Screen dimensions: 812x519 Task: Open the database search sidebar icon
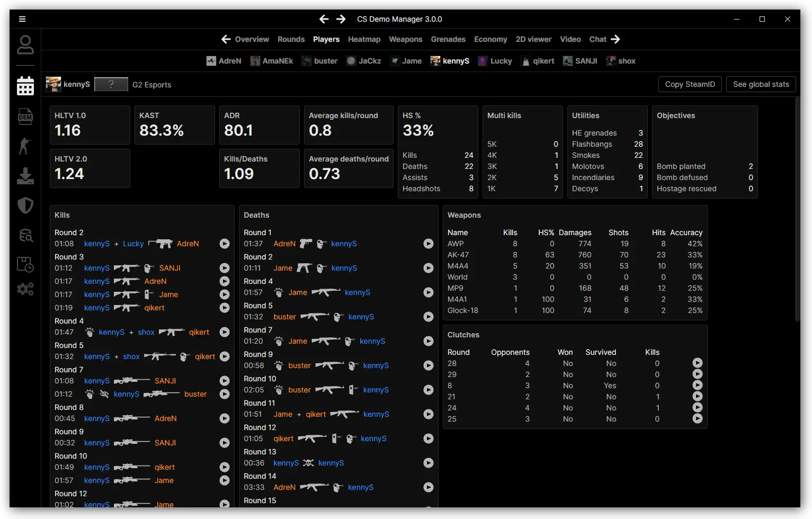click(25, 235)
